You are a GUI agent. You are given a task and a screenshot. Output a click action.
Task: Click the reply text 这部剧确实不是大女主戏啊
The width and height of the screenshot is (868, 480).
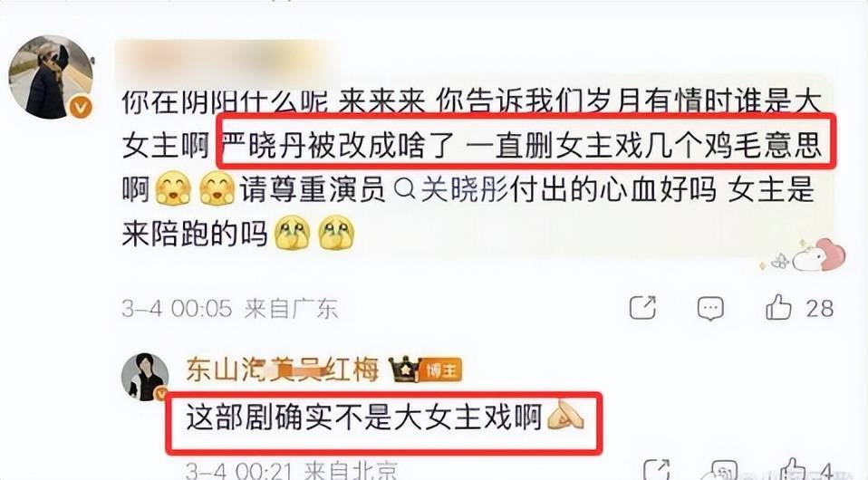363,418
